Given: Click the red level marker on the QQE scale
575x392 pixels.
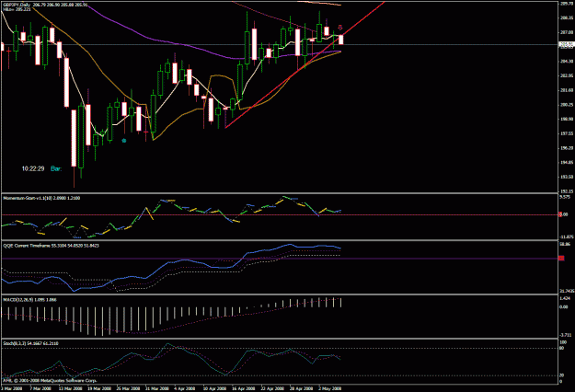Looking at the screenshot, I should point(561,259).
